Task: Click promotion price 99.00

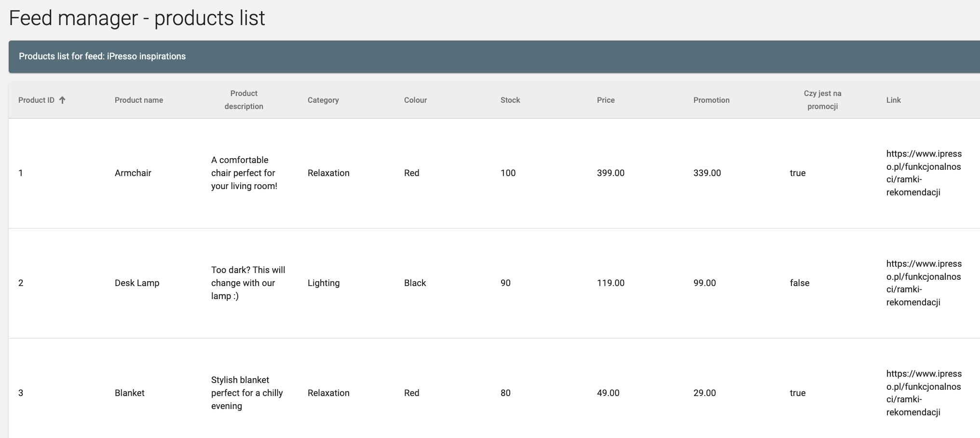Action: [x=705, y=283]
